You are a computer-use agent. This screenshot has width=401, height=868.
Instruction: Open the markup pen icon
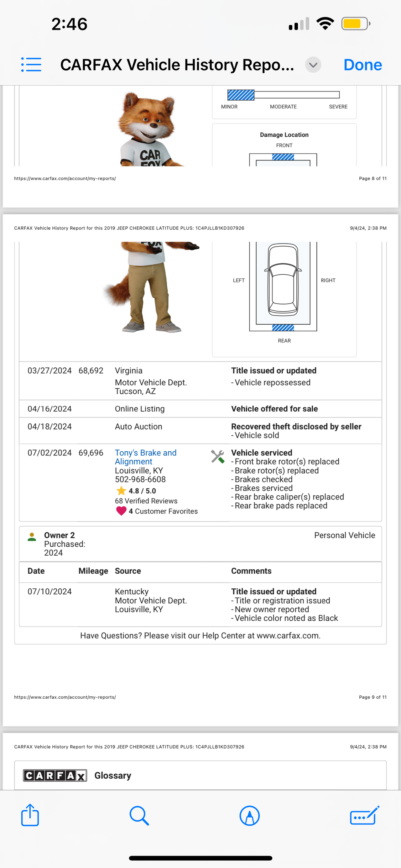click(x=249, y=815)
